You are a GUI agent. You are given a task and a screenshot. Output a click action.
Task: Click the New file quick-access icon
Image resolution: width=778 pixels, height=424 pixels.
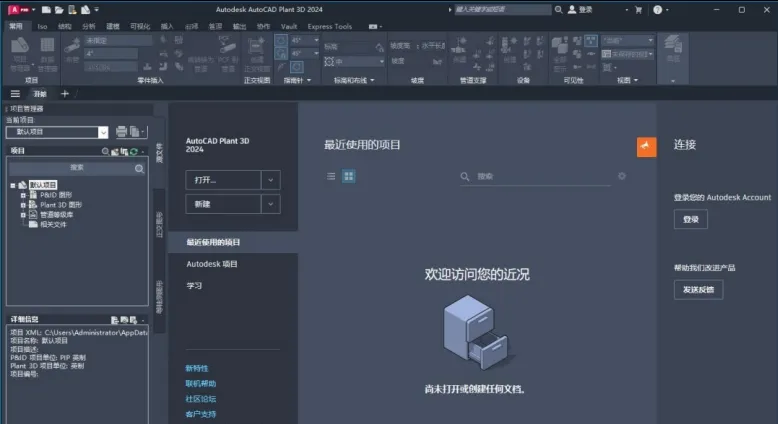tap(46, 9)
